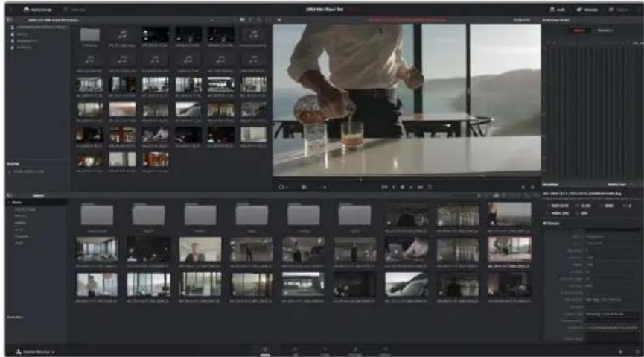Click the Media Storage thumbnail view icon
The width and height of the screenshot is (644, 357).
(242, 19)
